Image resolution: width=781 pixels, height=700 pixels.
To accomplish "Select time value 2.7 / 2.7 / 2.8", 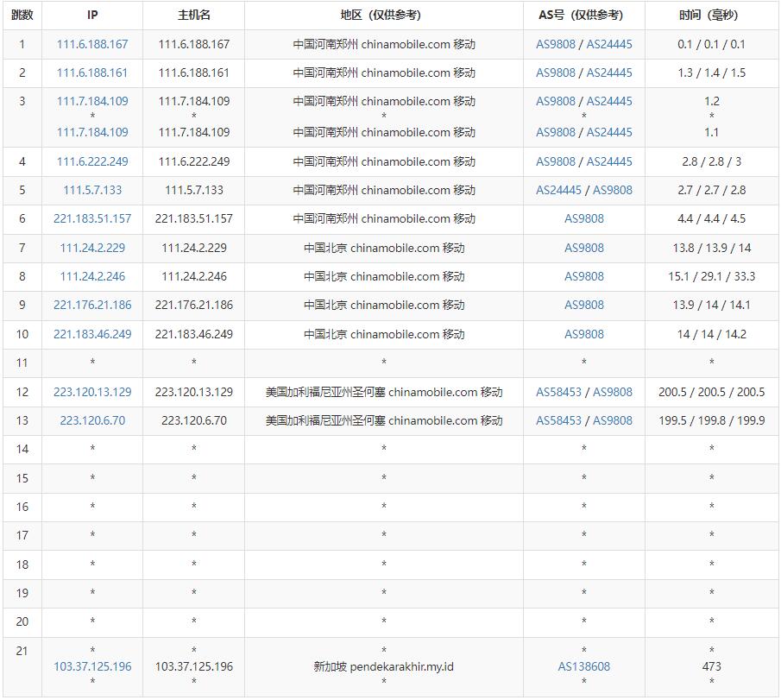I will [x=711, y=190].
